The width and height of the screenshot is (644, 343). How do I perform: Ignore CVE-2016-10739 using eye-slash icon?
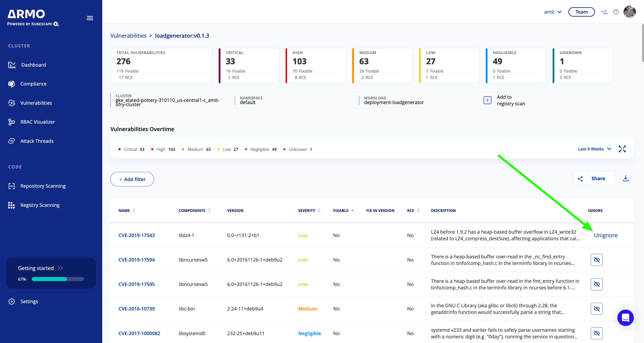[x=597, y=309]
